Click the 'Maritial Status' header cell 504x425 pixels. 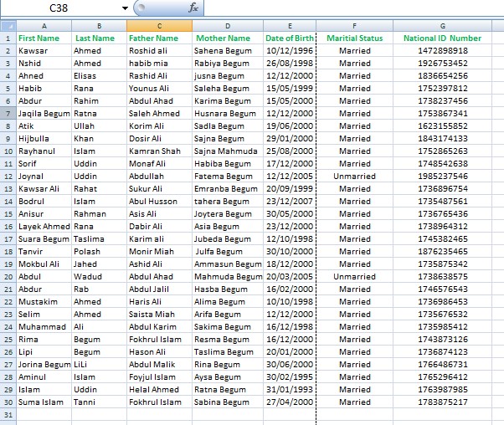tap(354, 38)
